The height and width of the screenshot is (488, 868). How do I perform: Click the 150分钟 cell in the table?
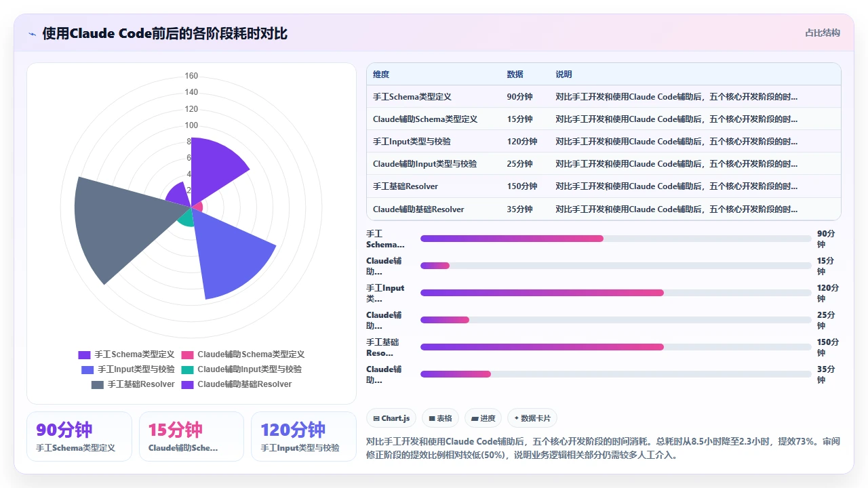(x=522, y=186)
